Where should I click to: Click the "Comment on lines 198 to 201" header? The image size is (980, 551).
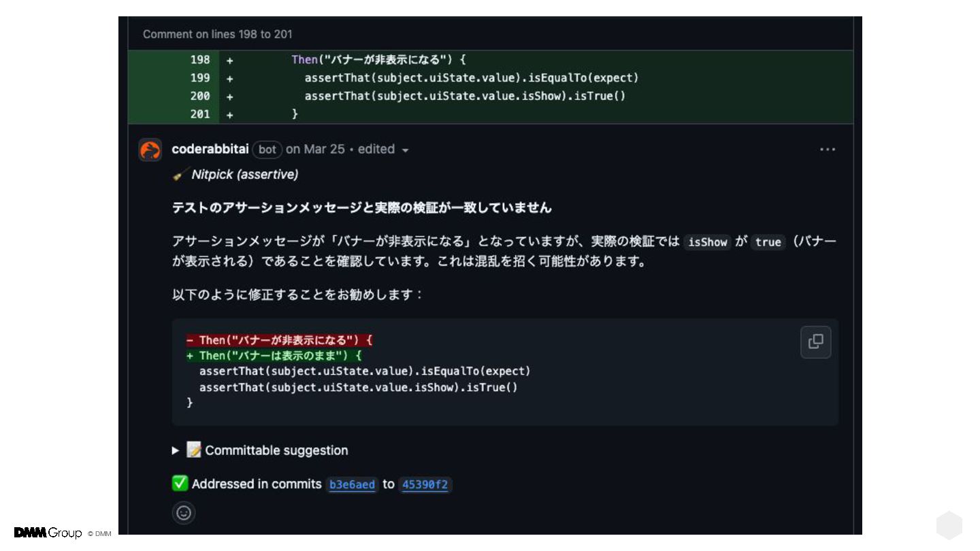pos(218,34)
